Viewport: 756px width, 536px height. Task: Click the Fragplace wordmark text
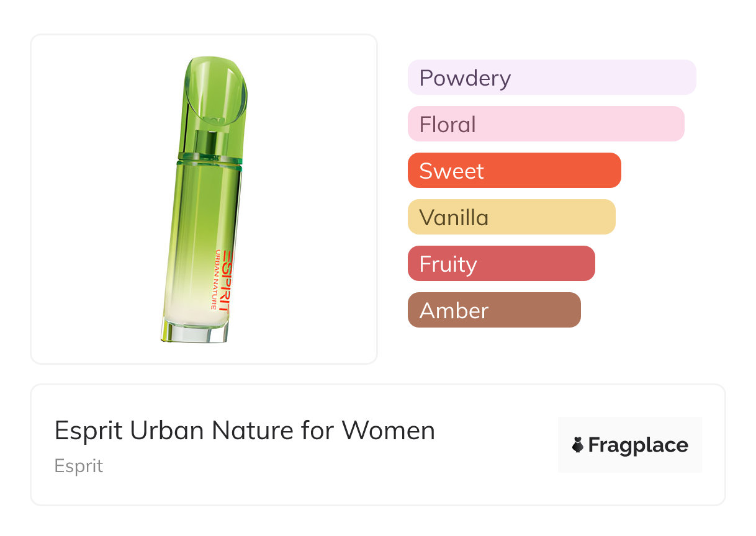point(638,445)
